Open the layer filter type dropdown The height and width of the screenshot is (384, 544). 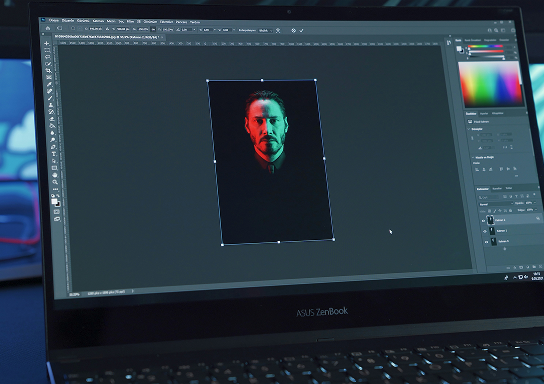(489, 197)
